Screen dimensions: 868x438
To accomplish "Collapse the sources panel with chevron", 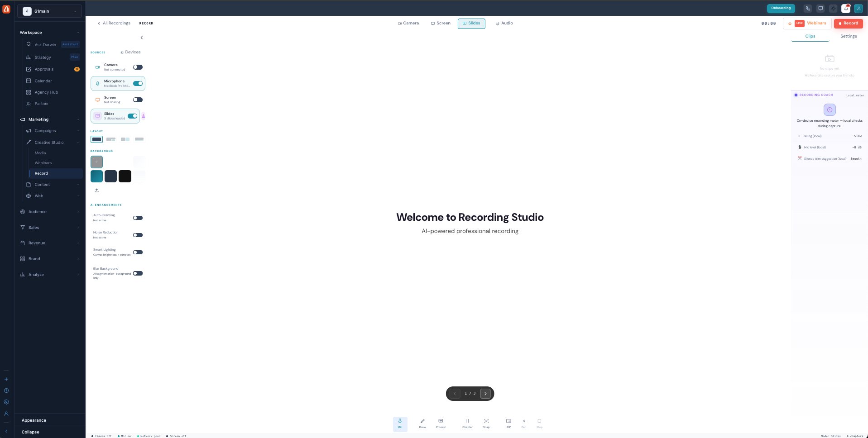I will [142, 38].
